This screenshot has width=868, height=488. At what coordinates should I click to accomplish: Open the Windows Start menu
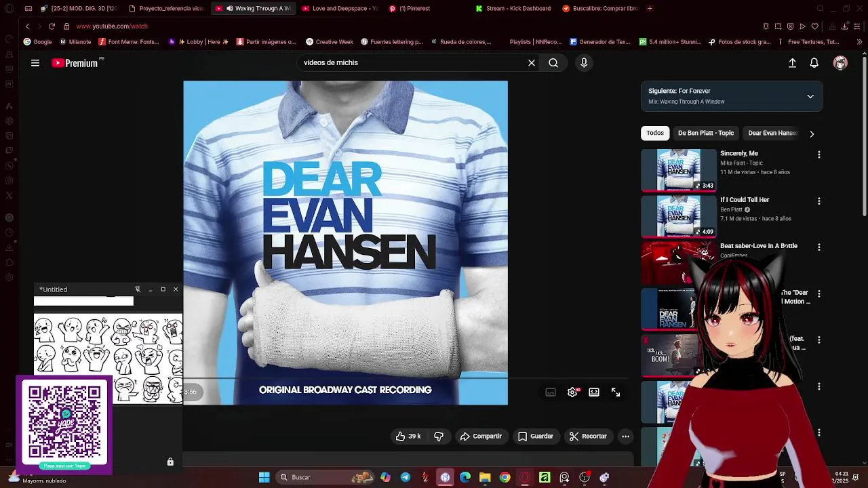264,477
